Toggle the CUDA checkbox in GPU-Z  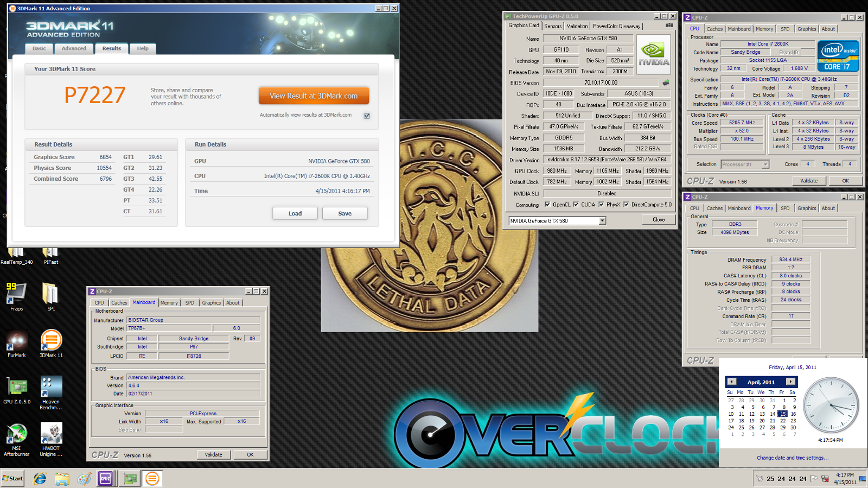[576, 205]
